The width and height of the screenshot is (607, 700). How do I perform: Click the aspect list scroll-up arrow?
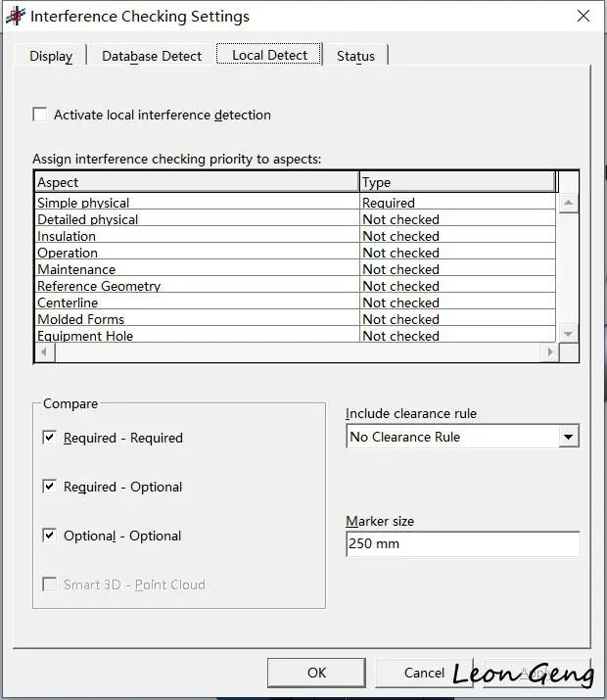568,203
